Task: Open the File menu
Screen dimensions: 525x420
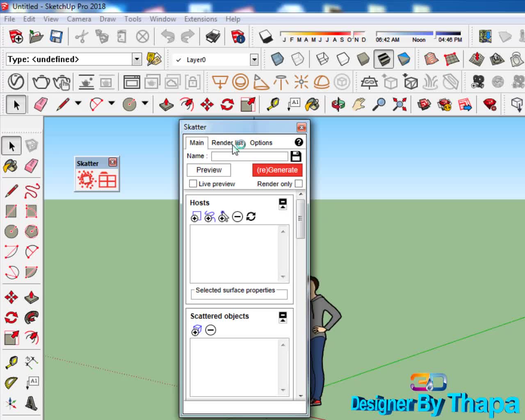Action: pyautogui.click(x=9, y=19)
